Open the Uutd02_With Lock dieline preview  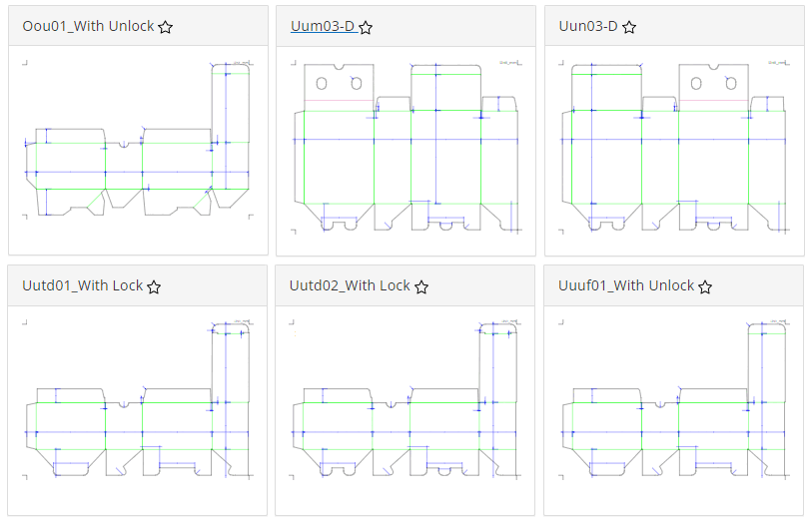point(406,399)
